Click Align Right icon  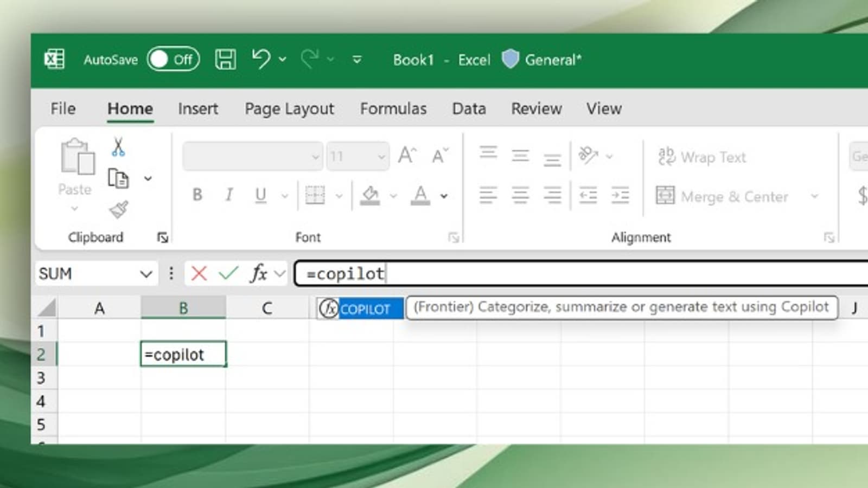[552, 195]
